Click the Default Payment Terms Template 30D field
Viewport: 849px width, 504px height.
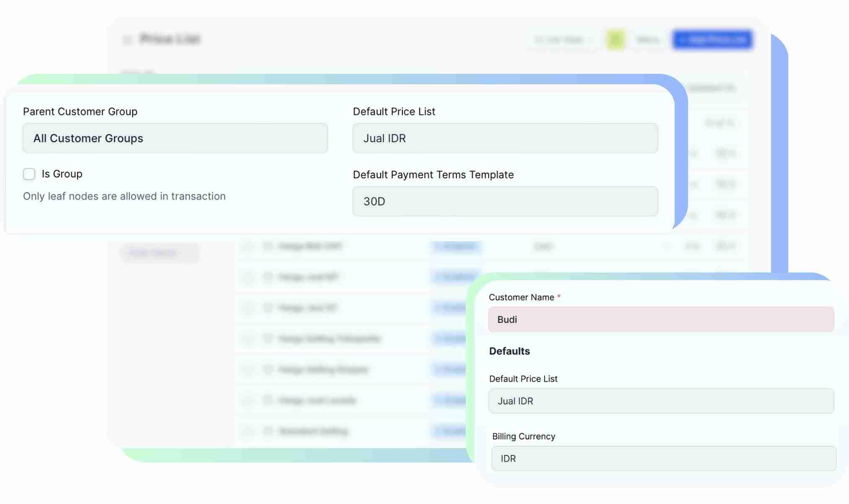[x=504, y=201]
